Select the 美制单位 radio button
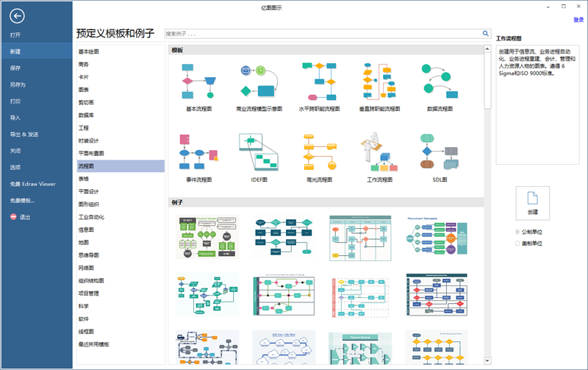This screenshot has height=370, width=588. [517, 243]
